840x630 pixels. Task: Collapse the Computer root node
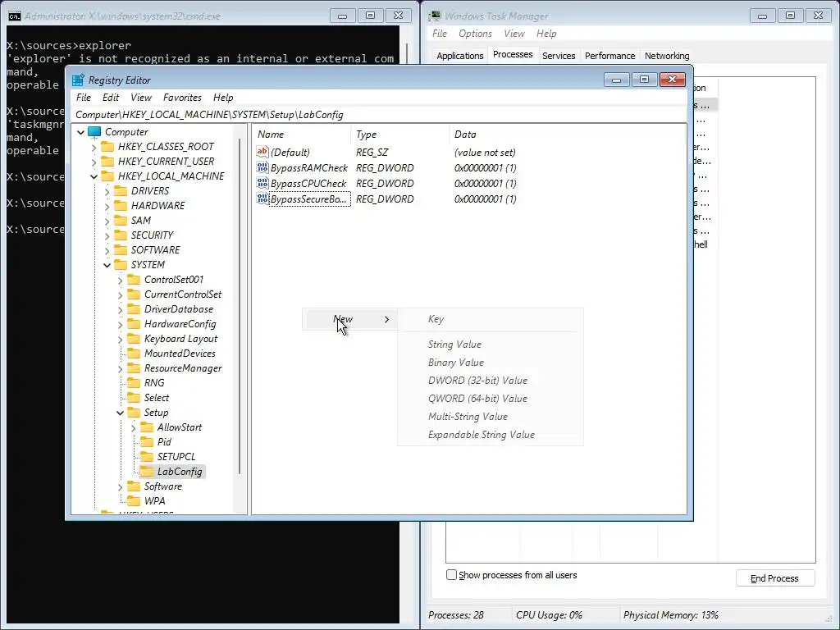[81, 132]
